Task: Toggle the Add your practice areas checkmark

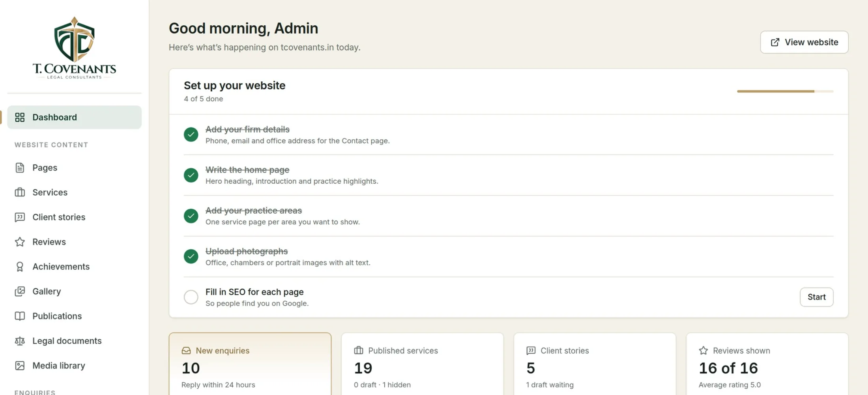Action: click(191, 216)
